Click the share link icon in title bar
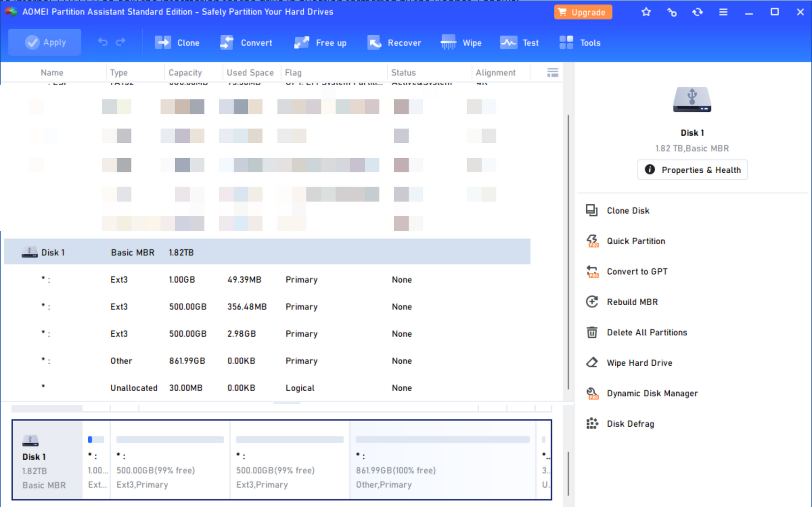This screenshot has width=812, height=507. click(x=672, y=12)
